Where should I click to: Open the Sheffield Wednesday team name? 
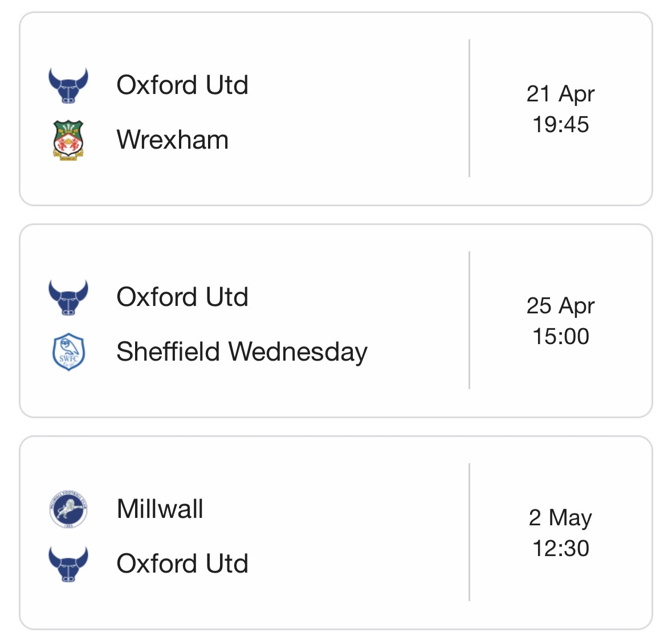pos(242,352)
